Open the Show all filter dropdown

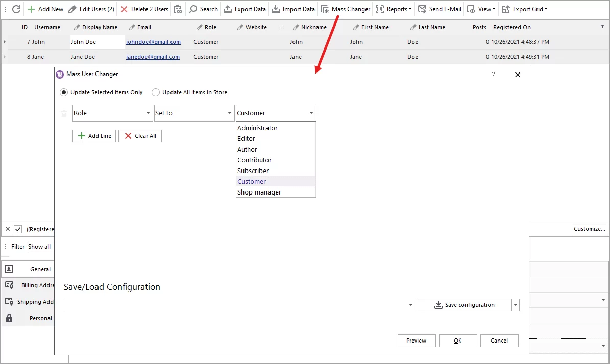click(40, 246)
